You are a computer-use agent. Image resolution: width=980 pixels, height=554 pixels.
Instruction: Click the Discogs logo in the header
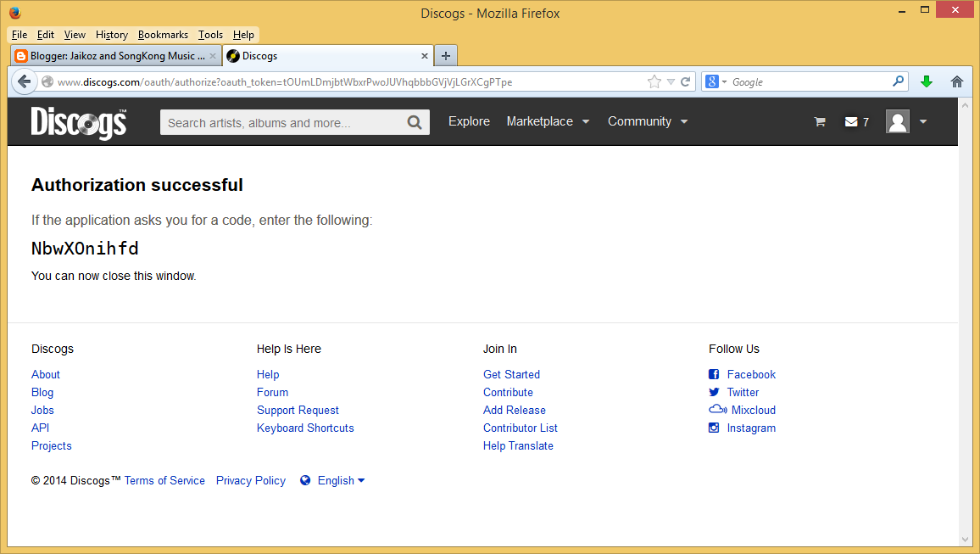tap(78, 121)
